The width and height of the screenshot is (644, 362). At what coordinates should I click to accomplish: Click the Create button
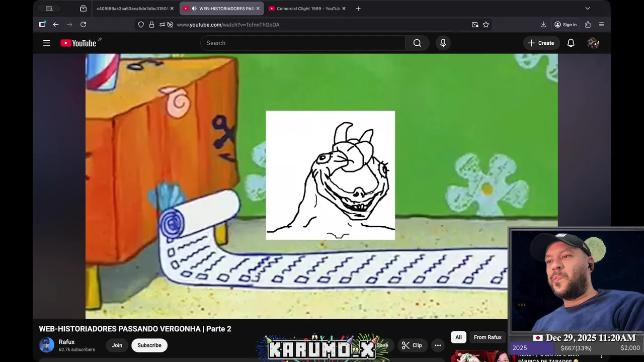click(x=541, y=43)
